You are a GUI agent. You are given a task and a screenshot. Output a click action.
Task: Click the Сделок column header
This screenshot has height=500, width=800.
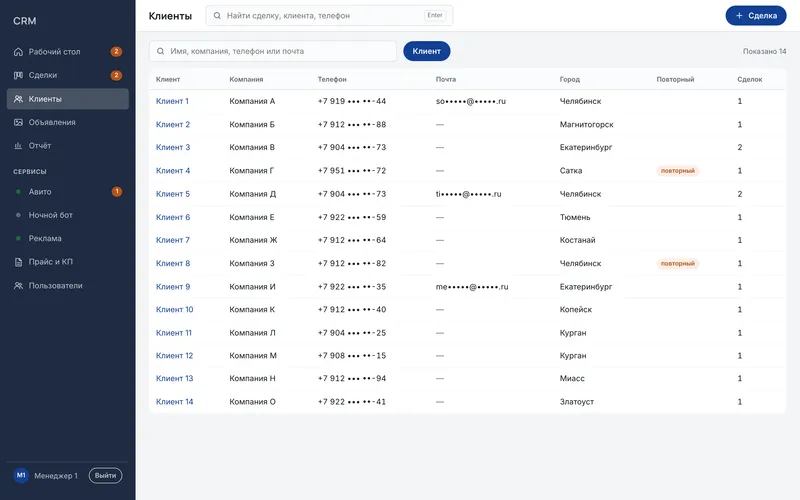(x=750, y=79)
